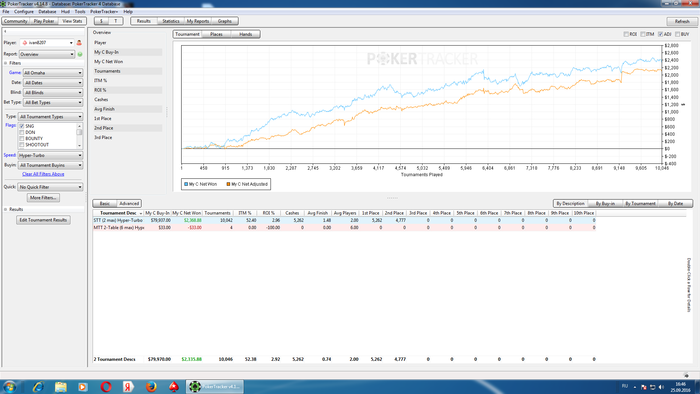The image size is (700, 394).
Task: Group results By Date
Action: 675,203
